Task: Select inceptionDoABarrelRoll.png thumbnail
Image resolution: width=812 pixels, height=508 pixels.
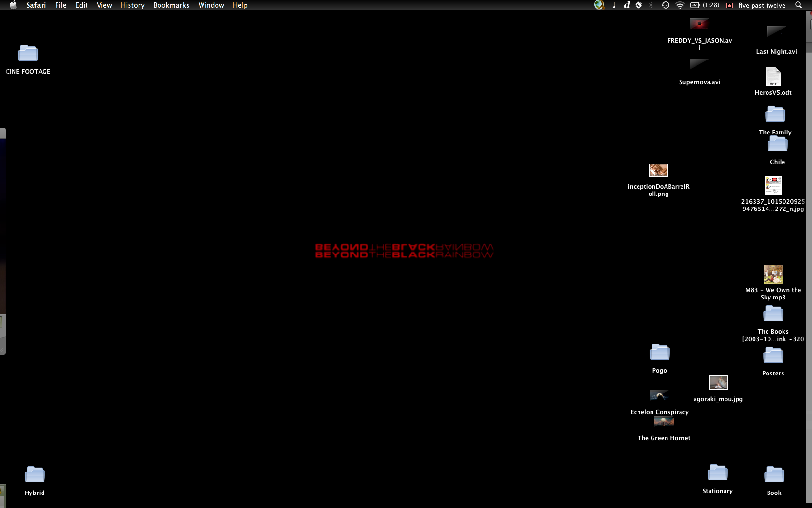Action: [659, 170]
